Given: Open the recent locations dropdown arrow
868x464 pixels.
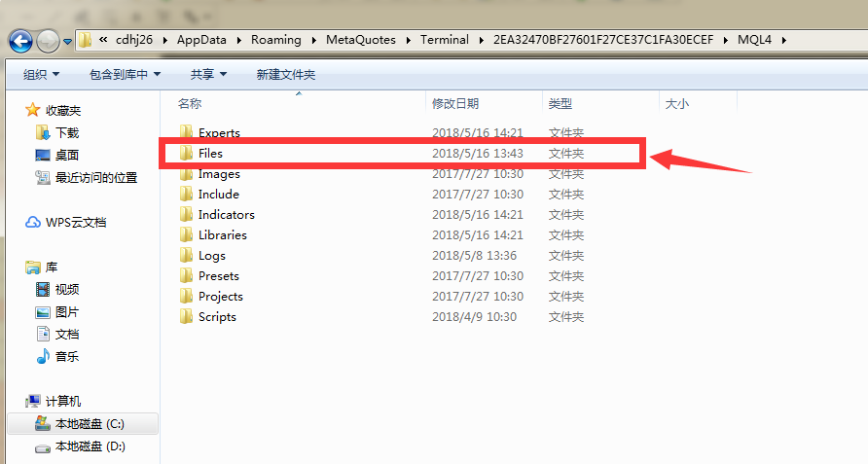Looking at the screenshot, I should (x=67, y=42).
